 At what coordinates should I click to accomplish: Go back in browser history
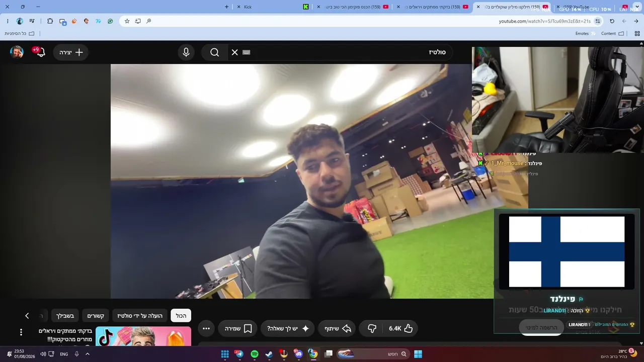[x=624, y=21]
